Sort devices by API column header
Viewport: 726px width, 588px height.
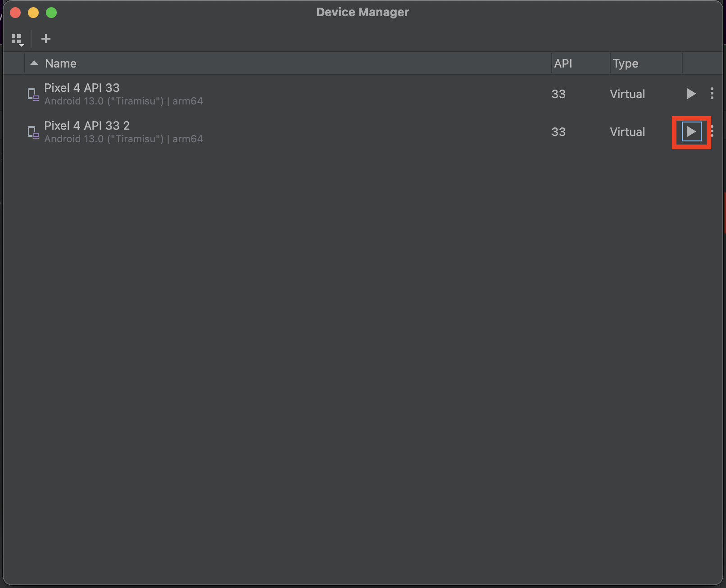[x=563, y=63]
